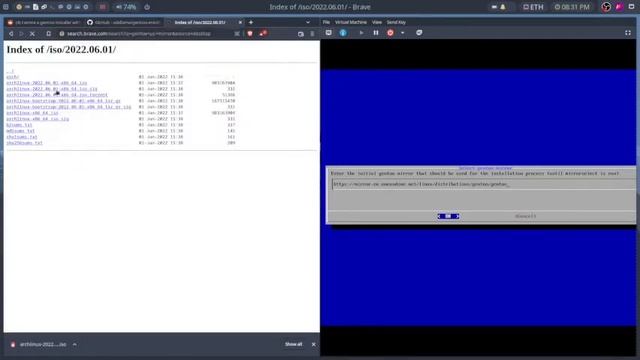Click the Brave address bar
Viewport: 640px width, 360px height.
(147, 33)
